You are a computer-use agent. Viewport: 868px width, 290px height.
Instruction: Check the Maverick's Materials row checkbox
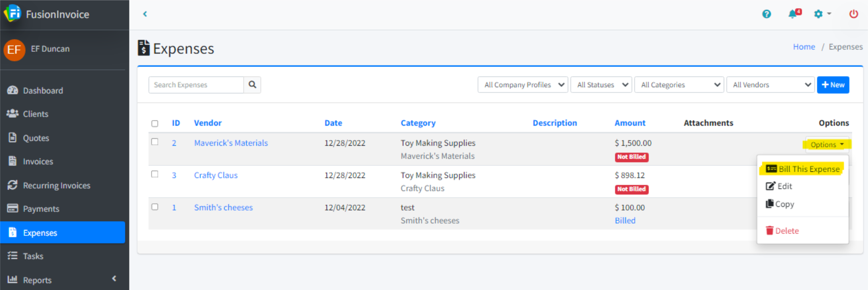(x=155, y=142)
